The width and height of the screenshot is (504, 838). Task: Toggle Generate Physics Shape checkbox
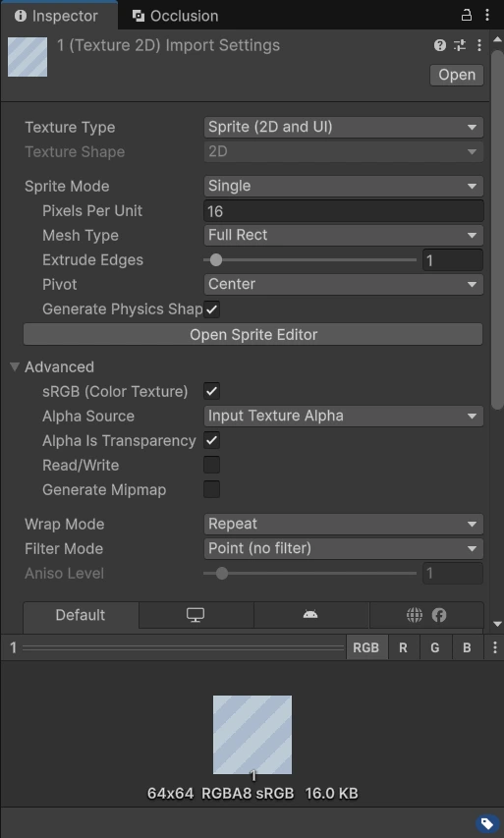tap(211, 308)
